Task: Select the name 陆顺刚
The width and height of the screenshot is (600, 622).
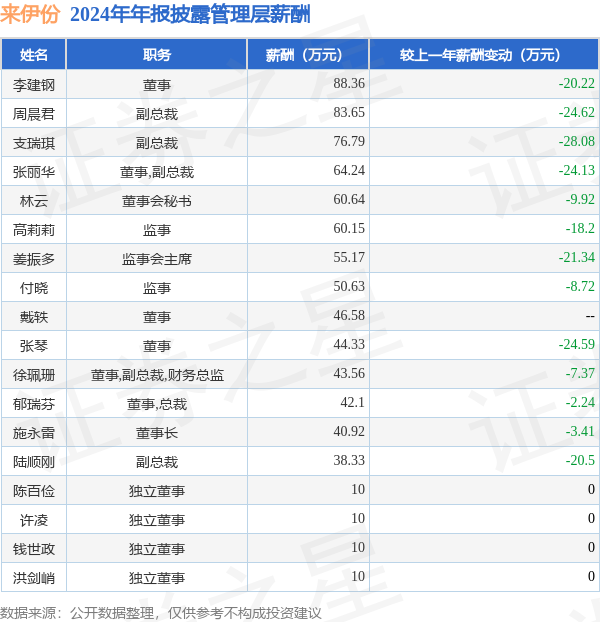Action: pos(34,462)
